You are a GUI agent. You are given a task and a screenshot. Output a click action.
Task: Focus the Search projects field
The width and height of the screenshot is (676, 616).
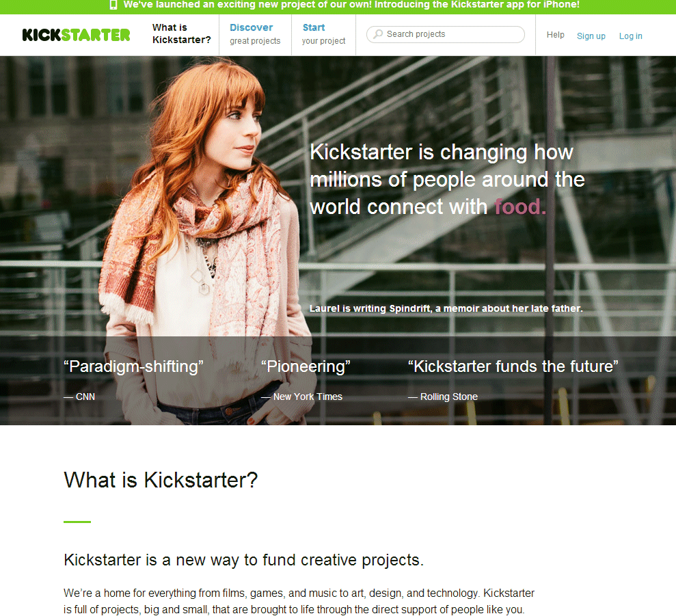point(446,34)
